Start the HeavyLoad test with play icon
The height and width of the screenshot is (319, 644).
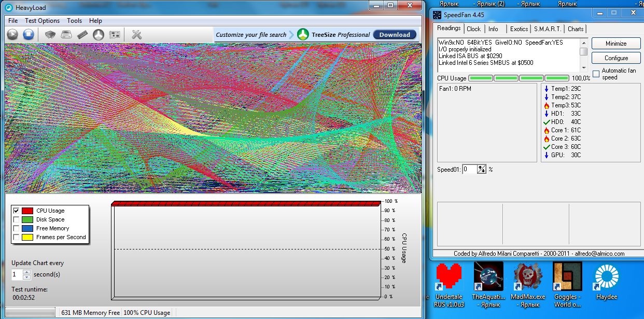point(12,35)
